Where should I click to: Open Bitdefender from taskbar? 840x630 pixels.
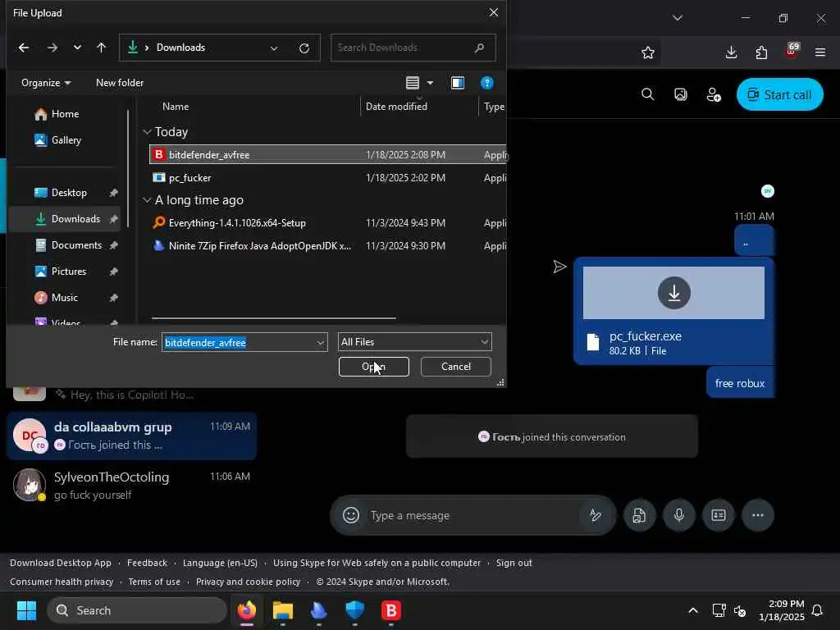391,610
